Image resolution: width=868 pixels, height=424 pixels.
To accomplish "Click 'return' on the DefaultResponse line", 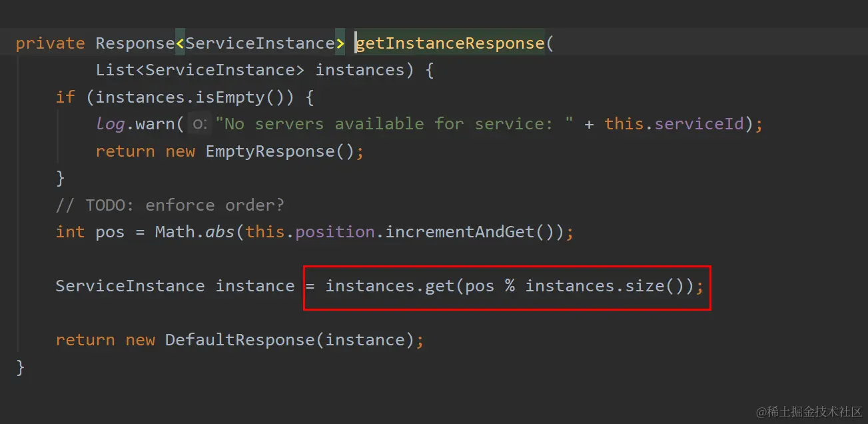I will click(x=85, y=340).
